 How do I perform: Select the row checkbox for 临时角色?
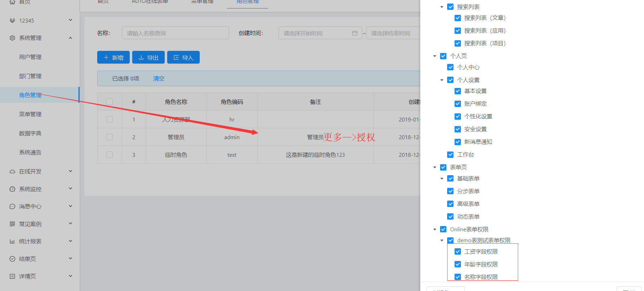pyautogui.click(x=110, y=155)
